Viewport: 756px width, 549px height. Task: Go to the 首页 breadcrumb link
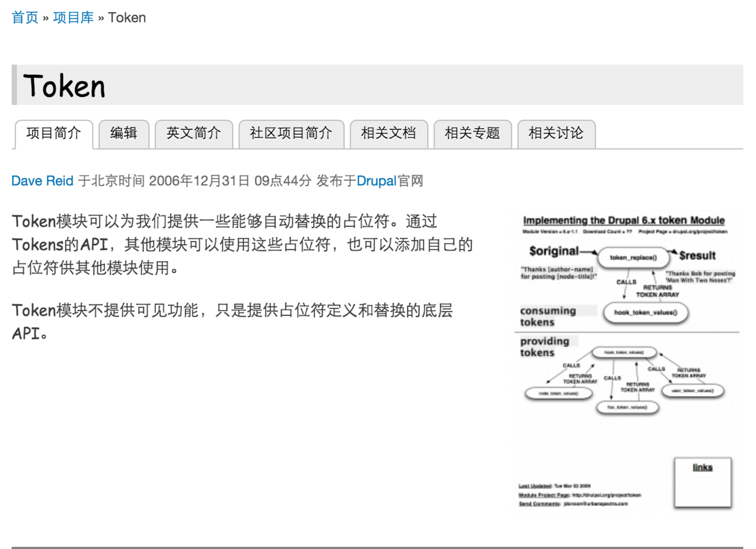25,18
